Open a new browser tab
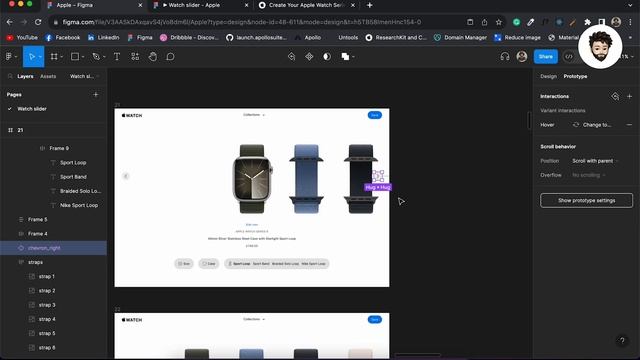This screenshot has height=360, width=640. pos(369,5)
